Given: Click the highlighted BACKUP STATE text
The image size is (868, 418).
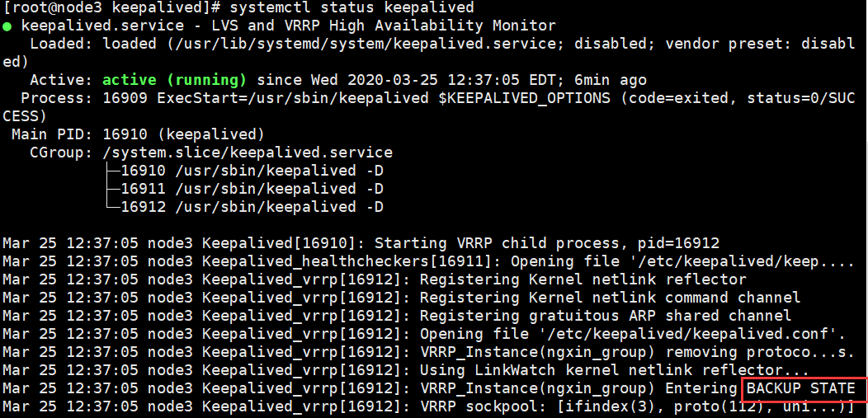Looking at the screenshot, I should click(x=800, y=388).
